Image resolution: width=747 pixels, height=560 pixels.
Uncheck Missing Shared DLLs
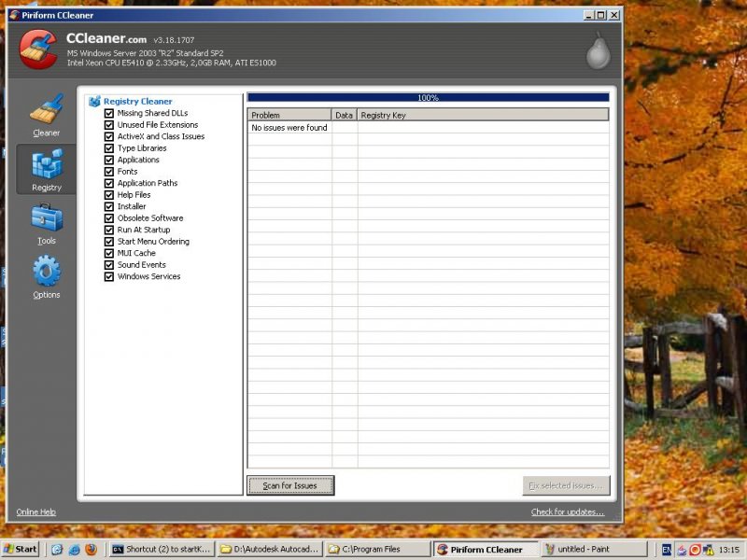pyautogui.click(x=109, y=113)
